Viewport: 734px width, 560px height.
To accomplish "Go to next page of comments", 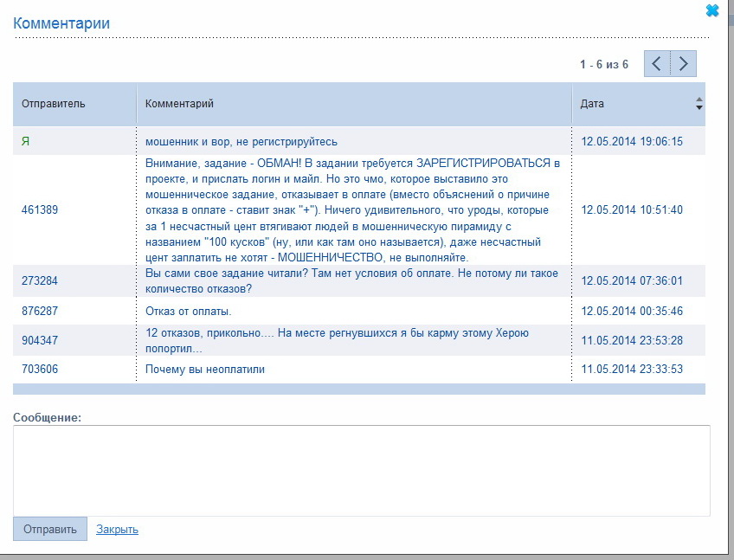I will (x=684, y=64).
